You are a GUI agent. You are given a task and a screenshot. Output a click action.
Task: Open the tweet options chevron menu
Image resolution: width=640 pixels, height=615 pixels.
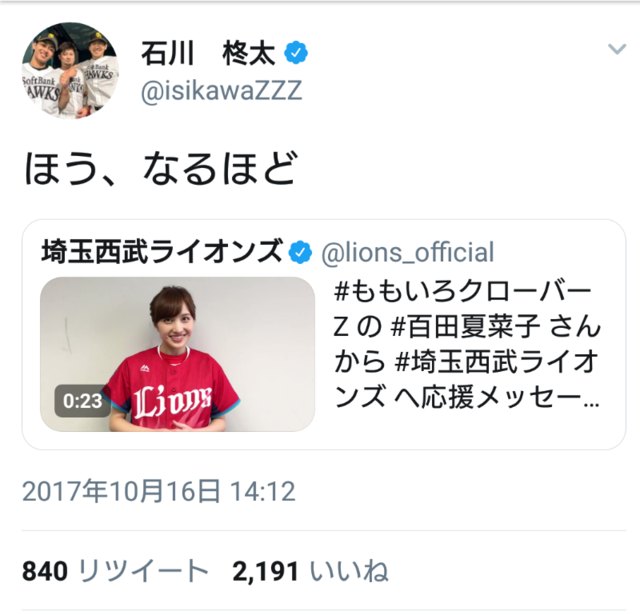point(617,49)
